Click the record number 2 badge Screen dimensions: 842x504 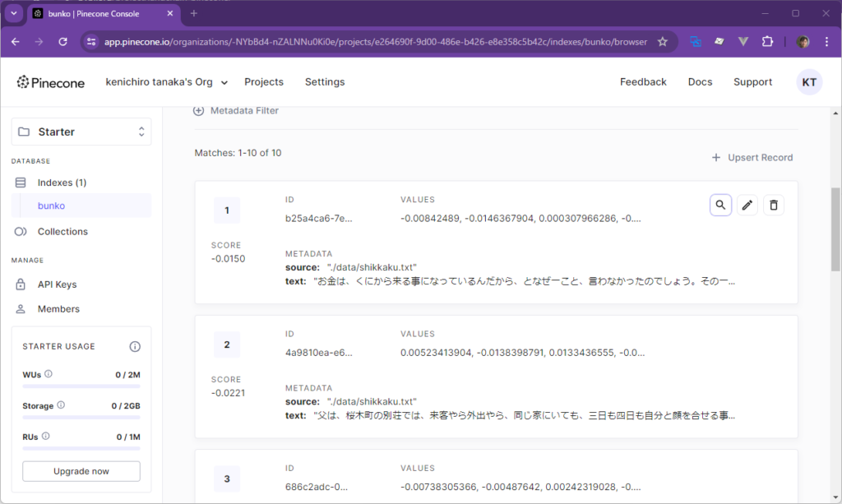(x=227, y=344)
